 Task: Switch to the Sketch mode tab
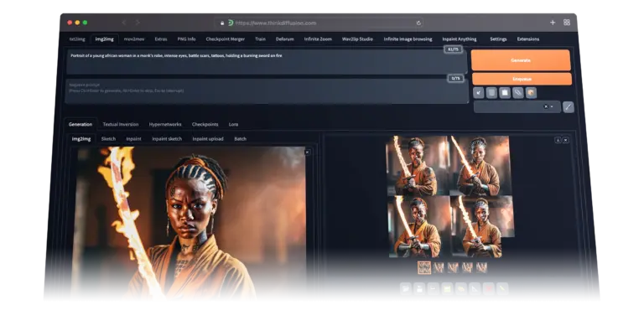108,139
